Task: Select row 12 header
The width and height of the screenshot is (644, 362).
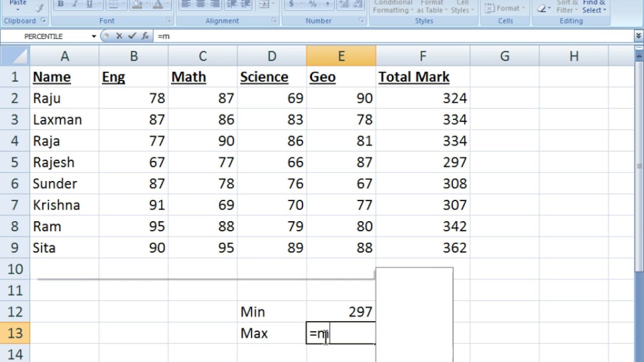Action: click(x=15, y=312)
